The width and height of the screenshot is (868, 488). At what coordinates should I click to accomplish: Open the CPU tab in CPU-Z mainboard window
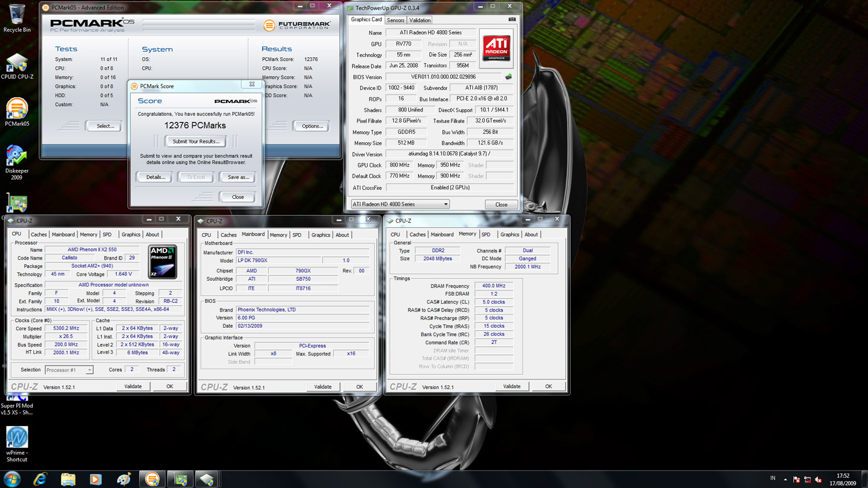207,235
